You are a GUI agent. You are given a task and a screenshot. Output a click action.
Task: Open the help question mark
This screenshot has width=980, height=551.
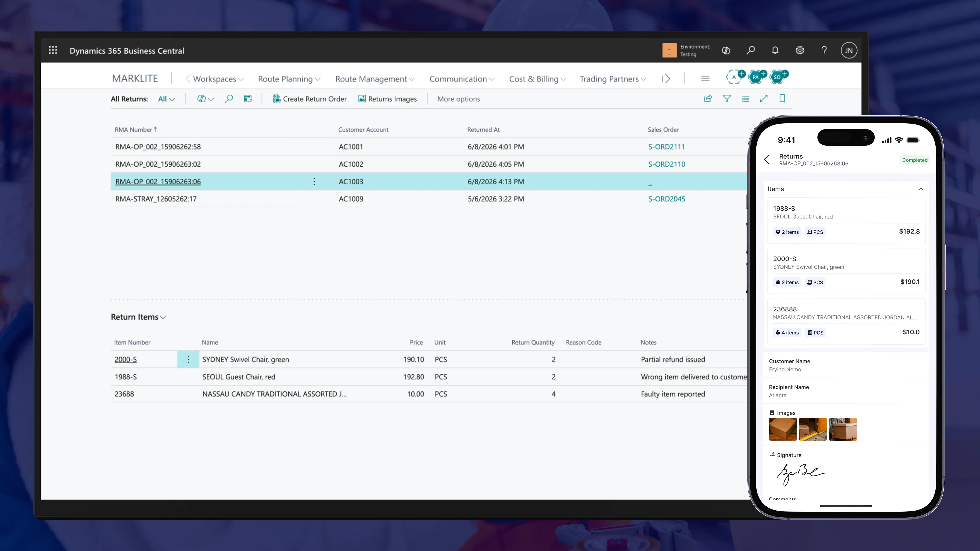point(824,50)
